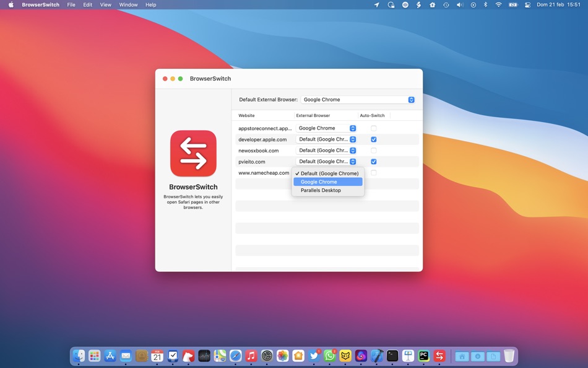
Task: Open the File menu
Action: click(x=71, y=5)
